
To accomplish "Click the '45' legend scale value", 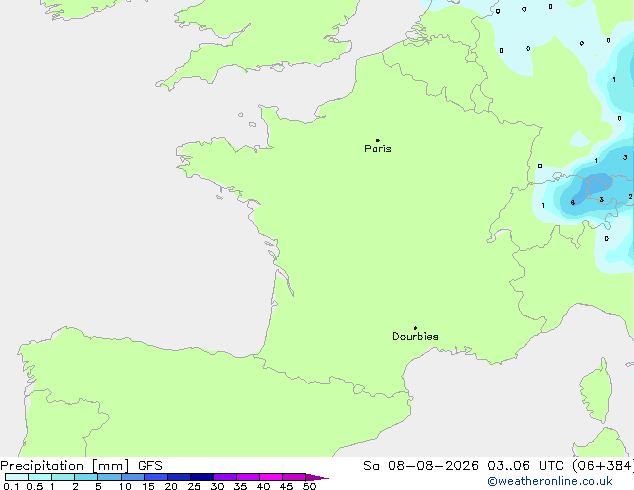I will point(286,486).
